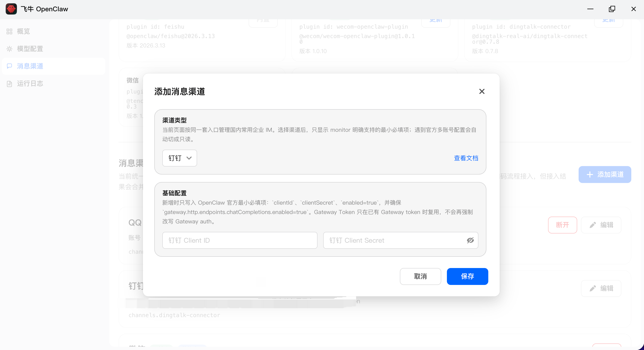The image size is (644, 350).
Task: Click the 断开 button on QQ channel
Action: 562,225
